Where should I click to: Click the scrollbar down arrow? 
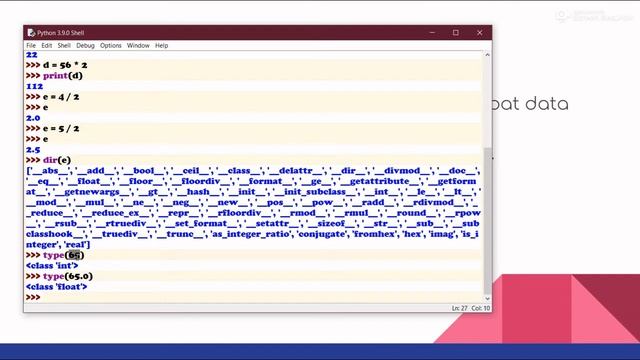pos(487,299)
